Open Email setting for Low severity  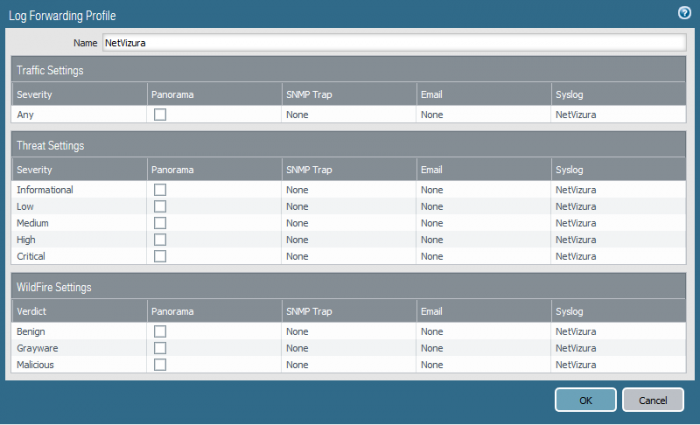pyautogui.click(x=432, y=206)
